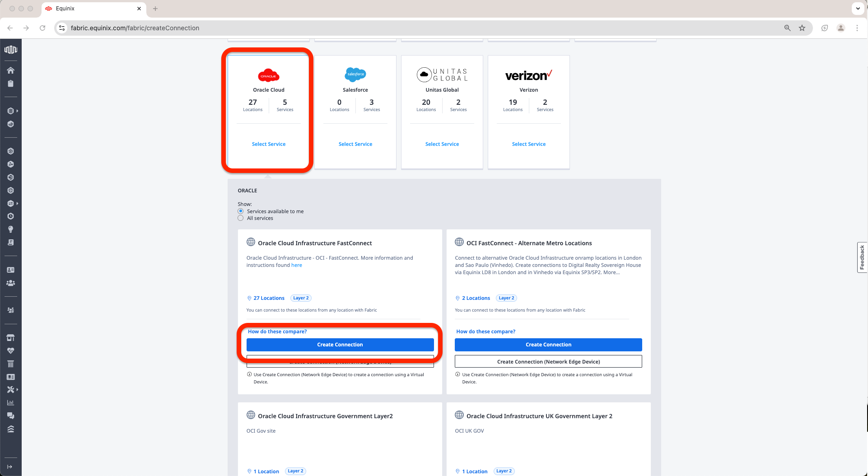Image resolution: width=868 pixels, height=476 pixels.
Task: Open the 2 Locations link
Action: [x=476, y=298]
